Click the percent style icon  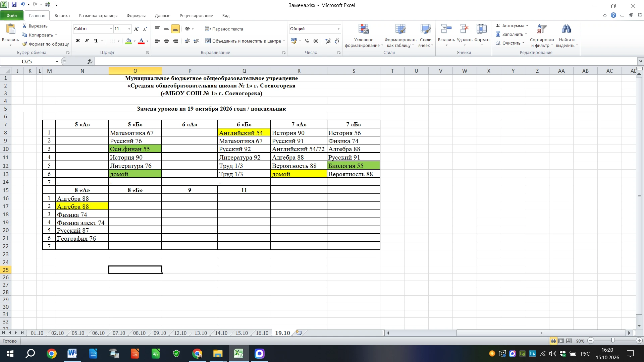[307, 41]
